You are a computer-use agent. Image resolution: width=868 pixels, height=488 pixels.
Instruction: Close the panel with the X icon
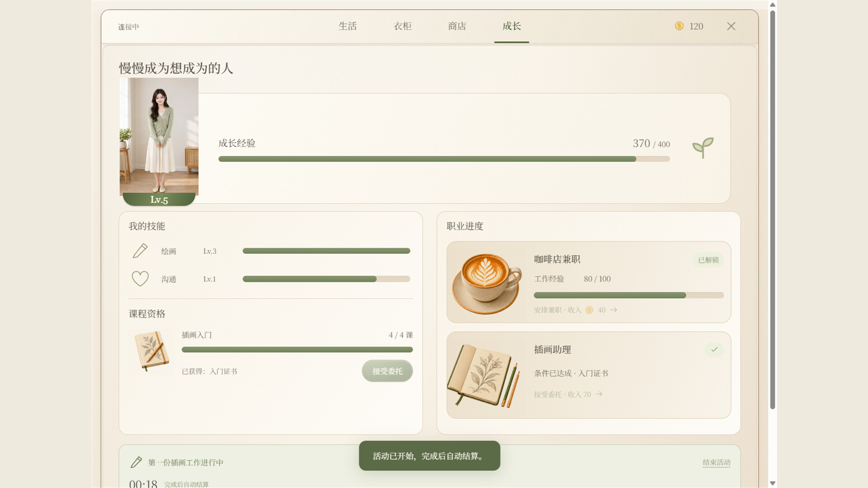click(x=731, y=26)
